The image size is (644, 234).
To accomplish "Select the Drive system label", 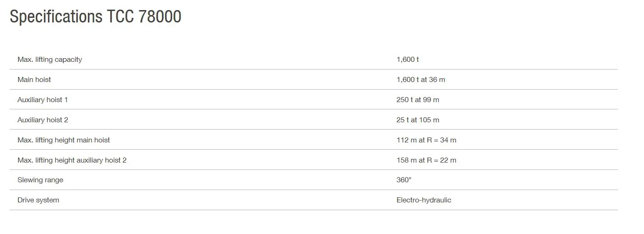I will click(x=38, y=200).
